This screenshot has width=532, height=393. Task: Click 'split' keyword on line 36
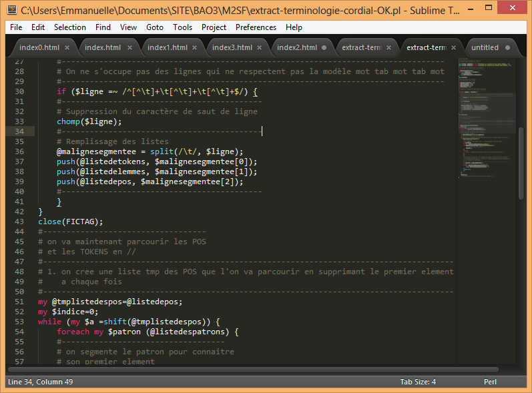point(162,151)
